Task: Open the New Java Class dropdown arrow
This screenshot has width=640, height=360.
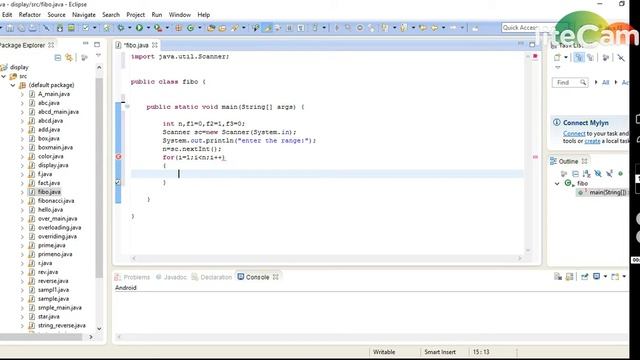Action: click(200, 28)
